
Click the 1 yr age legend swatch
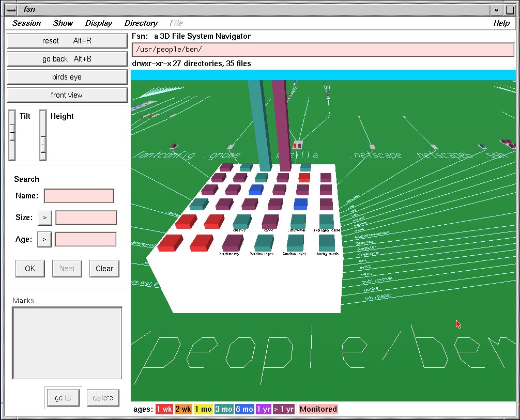click(264, 409)
